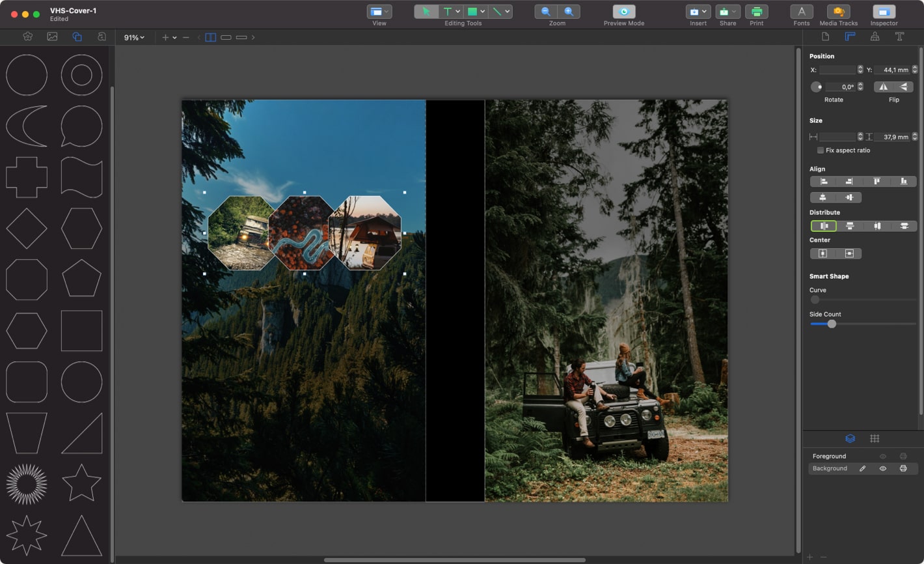Enable Fix aspect ratio checkbox
Image resolution: width=924 pixels, height=564 pixels.
821,150
